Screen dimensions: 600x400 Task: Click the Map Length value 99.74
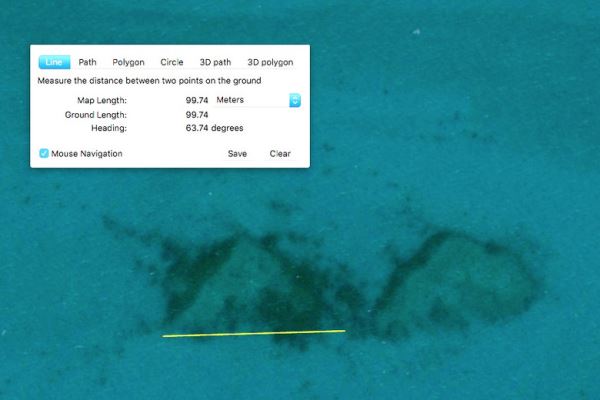(197, 100)
